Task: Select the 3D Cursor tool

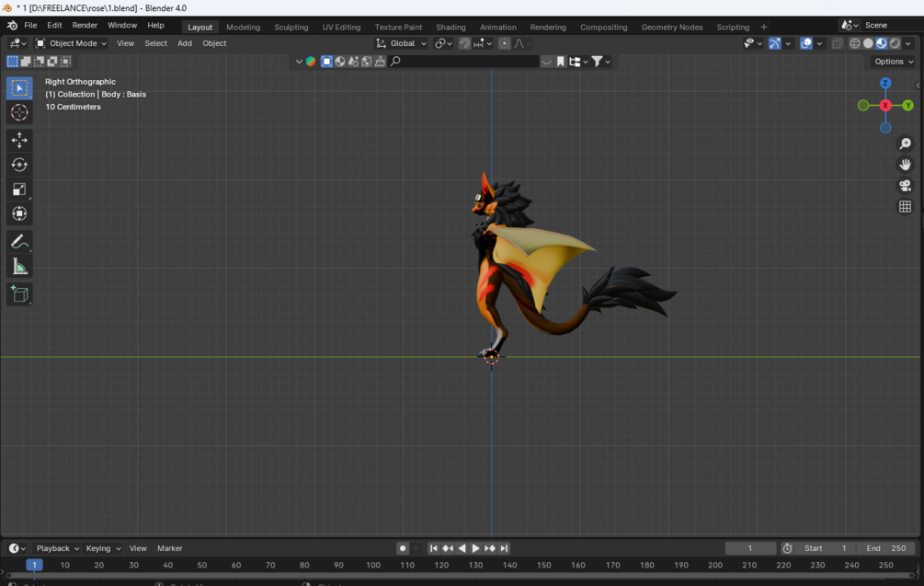Action: tap(19, 112)
